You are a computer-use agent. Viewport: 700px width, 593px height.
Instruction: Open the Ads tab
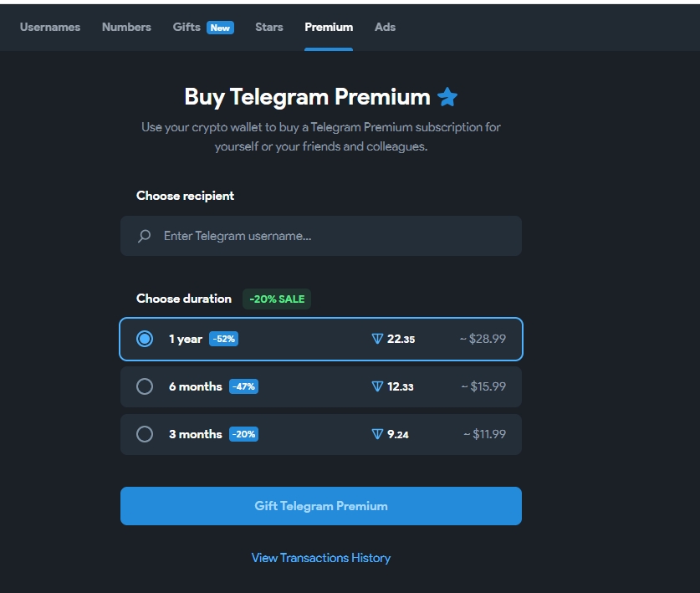click(x=385, y=27)
